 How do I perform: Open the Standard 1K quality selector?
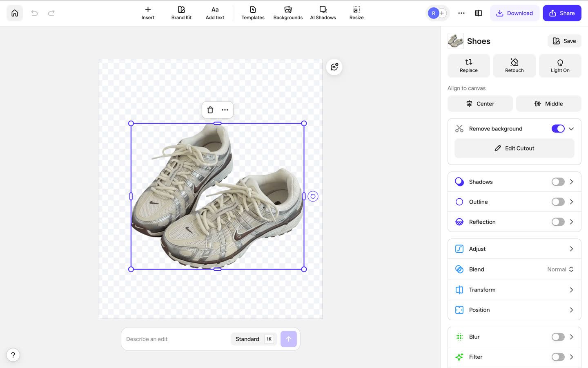(254, 339)
